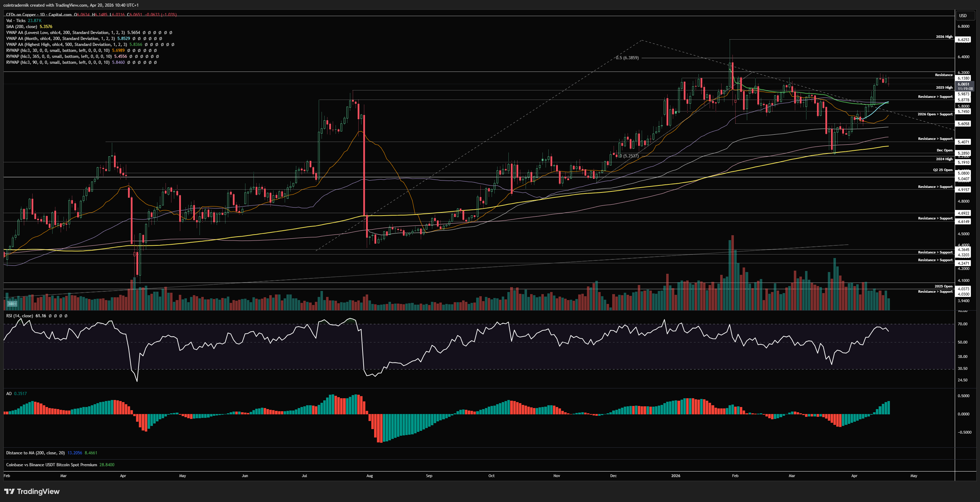Image resolution: width=980 pixels, height=502 pixels.
Task: Select the AO indicator legend
Action: 9,394
